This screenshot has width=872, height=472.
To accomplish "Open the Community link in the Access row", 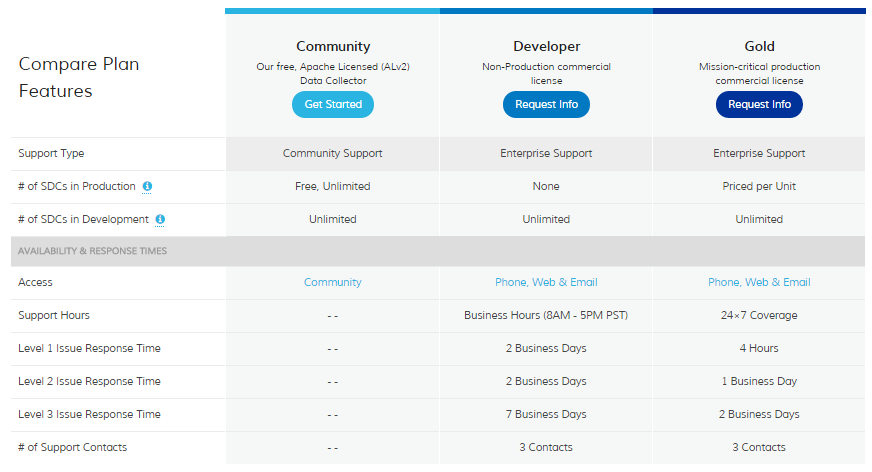I will 333,282.
